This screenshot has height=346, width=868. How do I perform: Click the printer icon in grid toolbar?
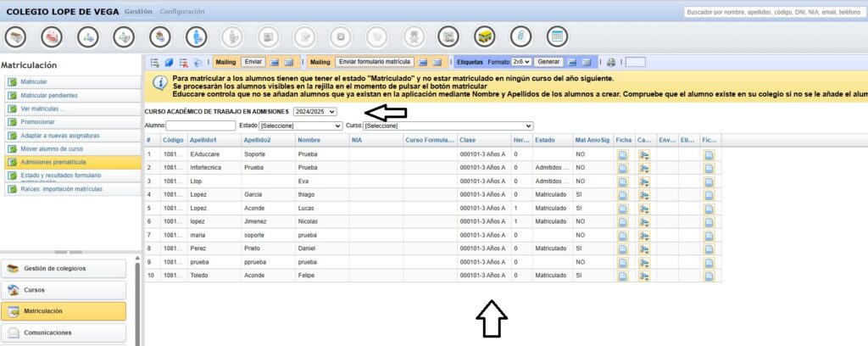coord(611,62)
